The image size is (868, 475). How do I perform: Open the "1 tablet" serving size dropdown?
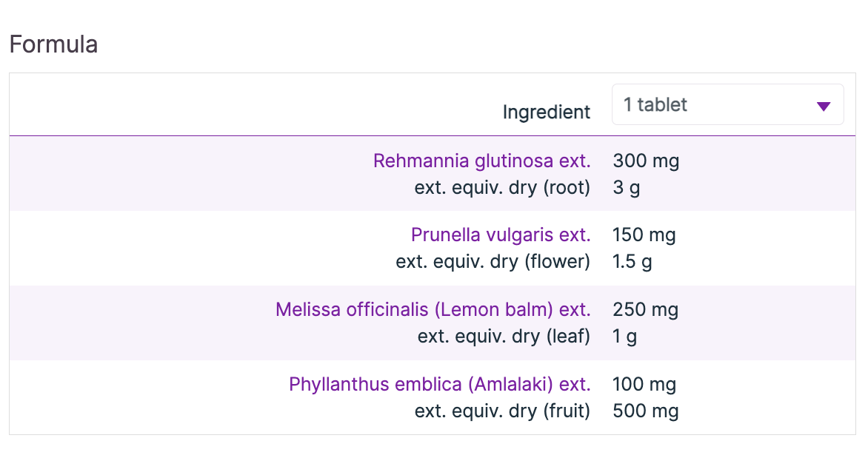pyautogui.click(x=727, y=105)
